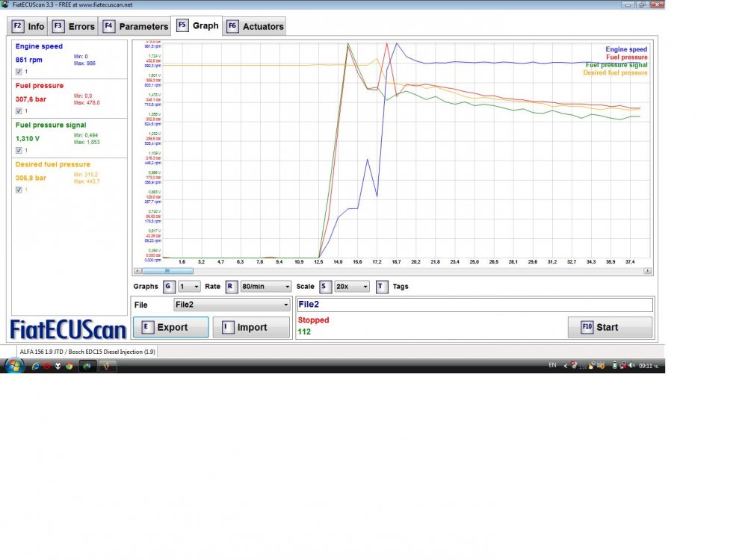The image size is (748, 560).
Task: Click the S key icon beside Scale
Action: [325, 286]
